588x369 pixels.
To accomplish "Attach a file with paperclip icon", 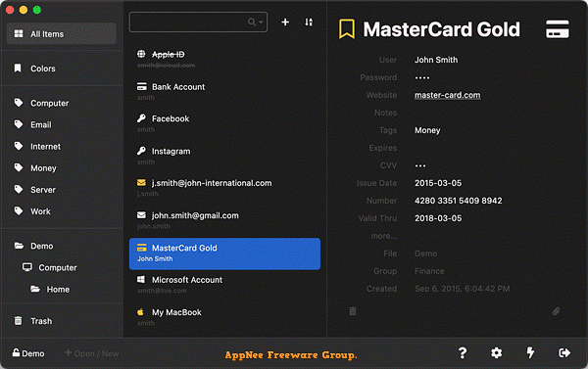I will 556,311.
